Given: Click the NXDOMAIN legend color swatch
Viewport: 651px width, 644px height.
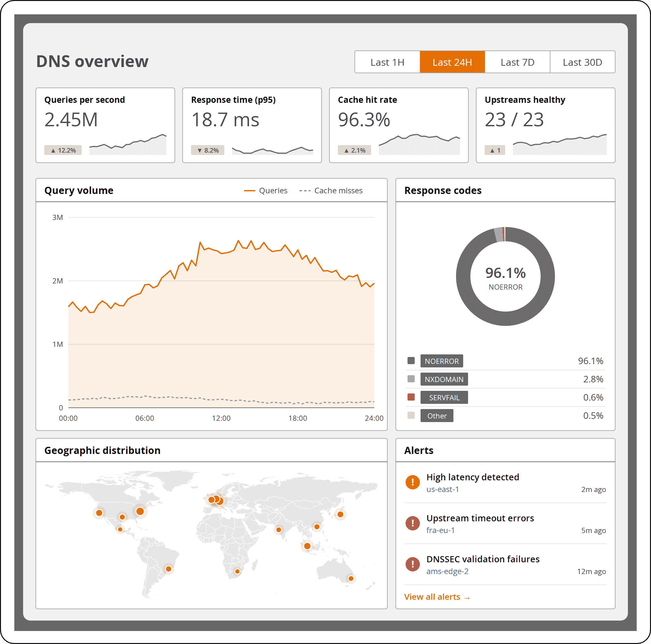Looking at the screenshot, I should (411, 378).
